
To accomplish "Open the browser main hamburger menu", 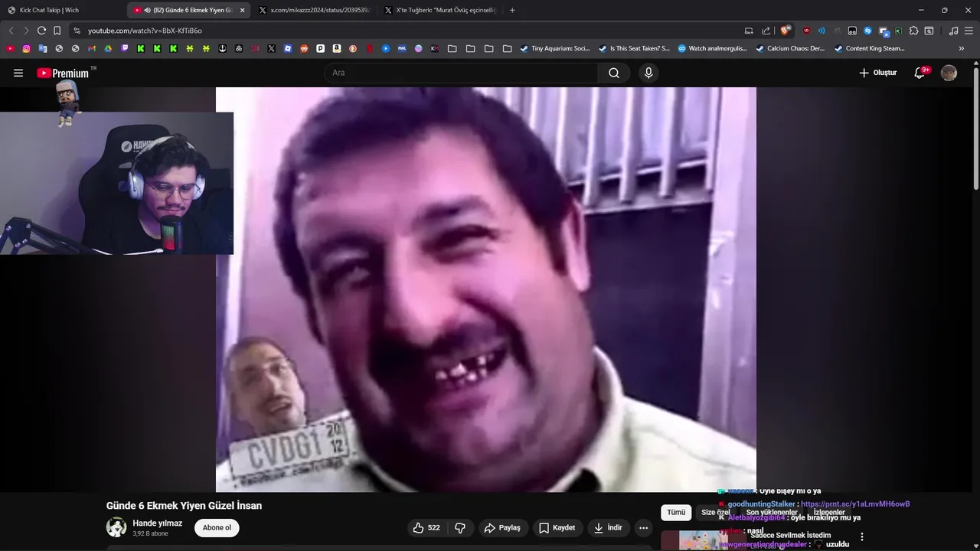I will tap(969, 31).
